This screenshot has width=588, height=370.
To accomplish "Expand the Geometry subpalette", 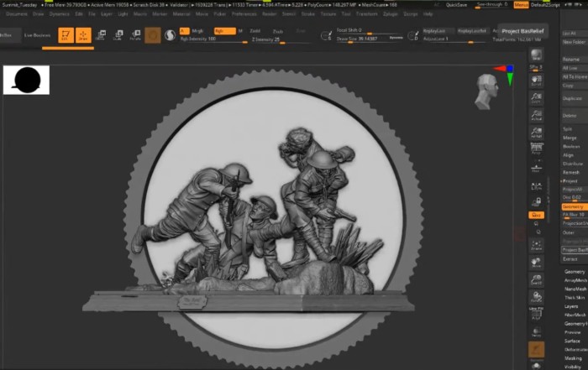I will click(574, 272).
